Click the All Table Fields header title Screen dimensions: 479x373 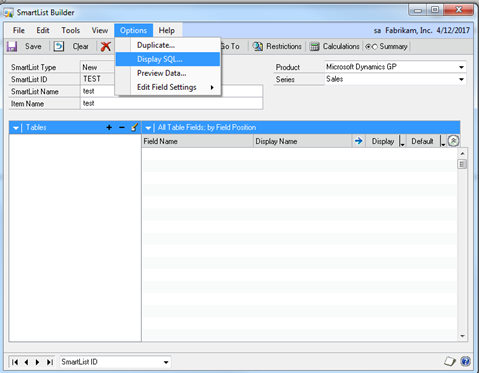pyautogui.click(x=207, y=127)
